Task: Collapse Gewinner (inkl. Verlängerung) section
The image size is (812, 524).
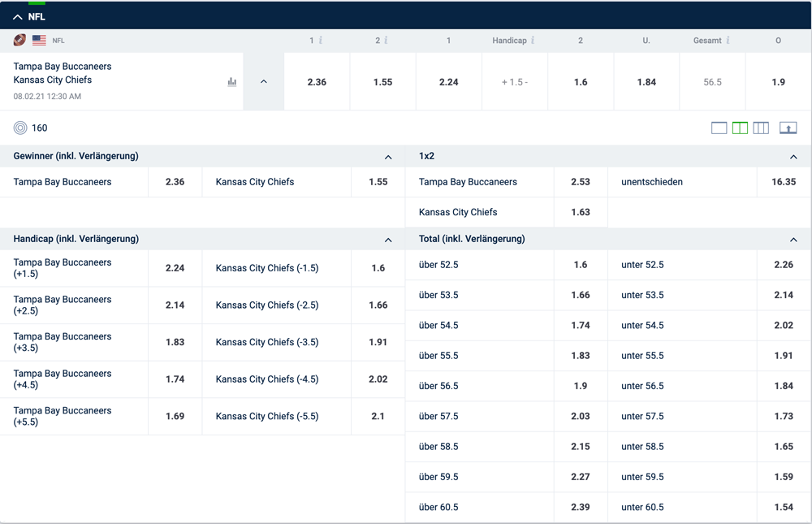Action: click(388, 157)
